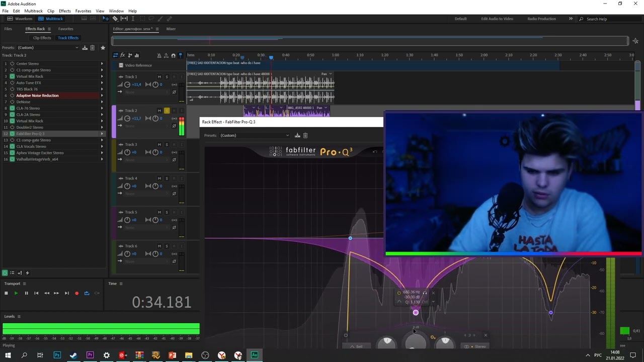Switch to the Files tab
644x362 pixels.
pyautogui.click(x=8, y=29)
